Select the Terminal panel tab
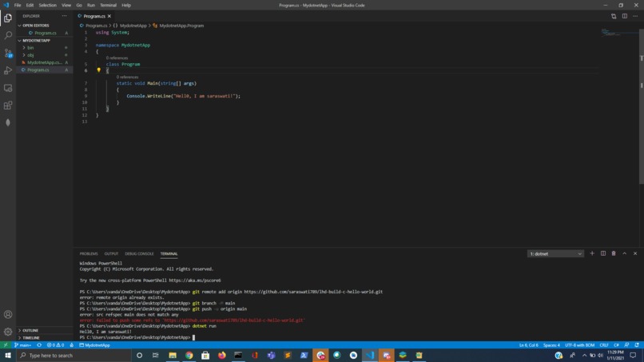Screen dimensions: 644x362 (169, 254)
